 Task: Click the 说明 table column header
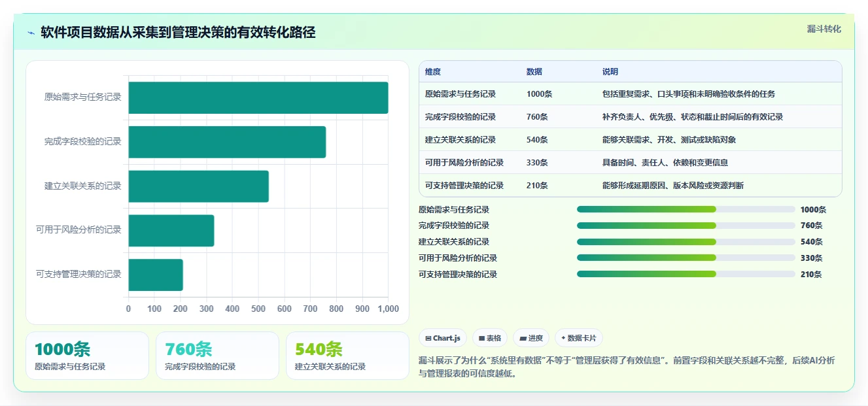[x=610, y=72]
